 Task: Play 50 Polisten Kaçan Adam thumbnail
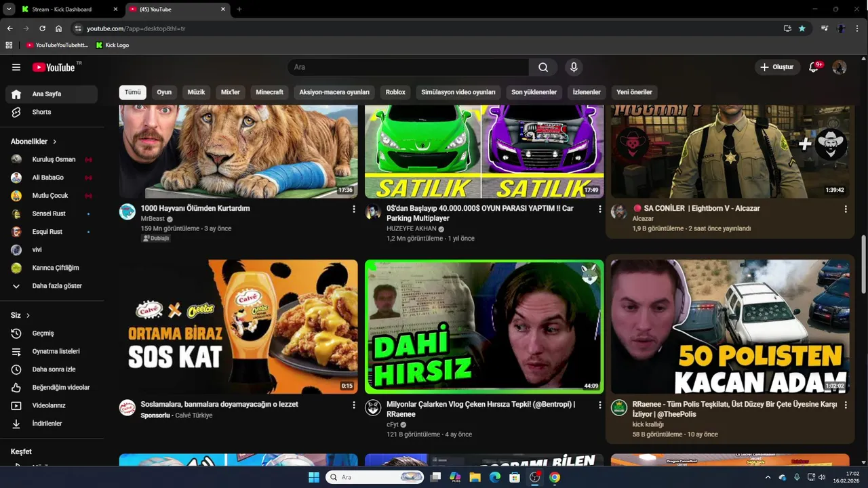click(730, 326)
